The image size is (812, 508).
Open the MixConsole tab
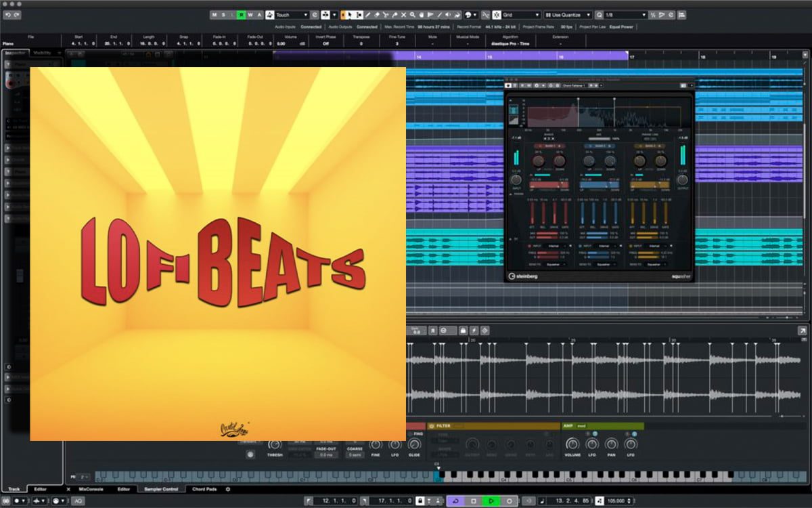pyautogui.click(x=91, y=489)
